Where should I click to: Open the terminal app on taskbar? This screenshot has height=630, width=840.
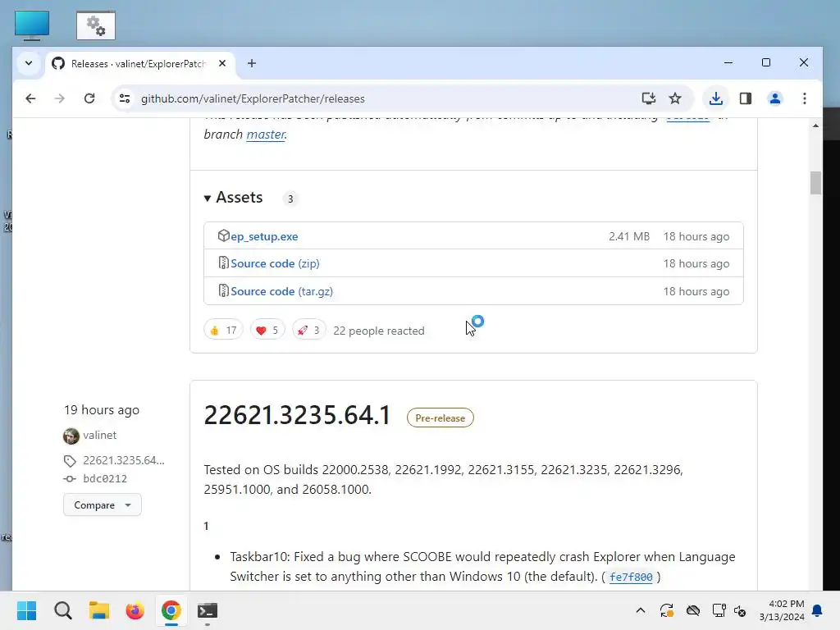[x=208, y=610]
